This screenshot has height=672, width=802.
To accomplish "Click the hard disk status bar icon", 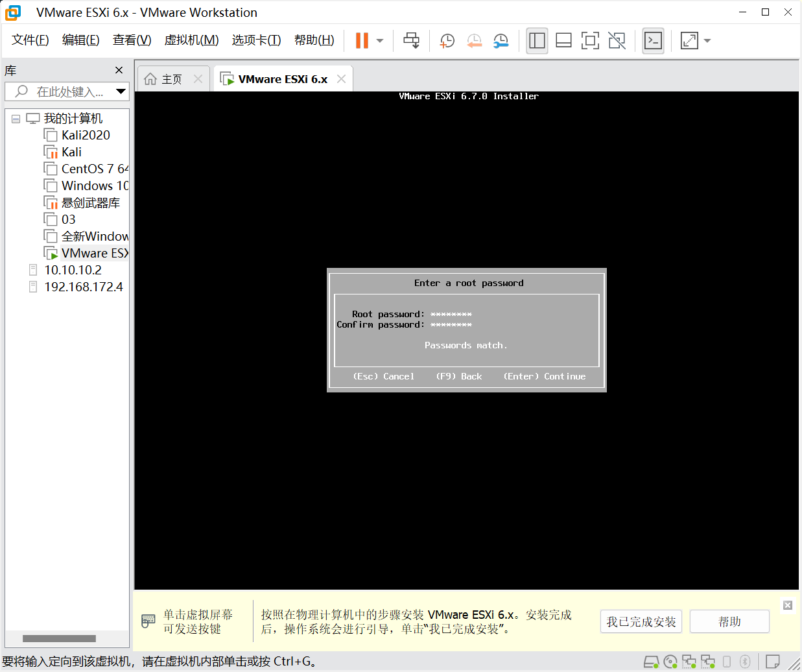I will tap(651, 662).
